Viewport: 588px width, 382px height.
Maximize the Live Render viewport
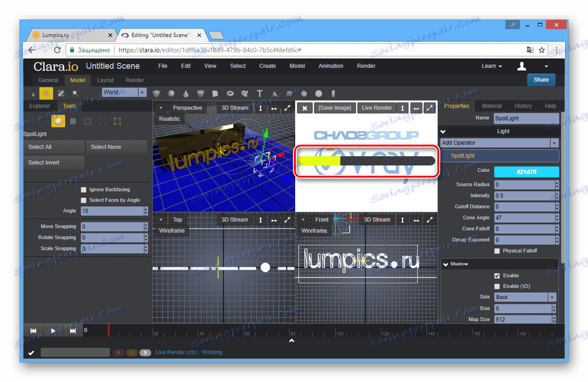[x=430, y=108]
